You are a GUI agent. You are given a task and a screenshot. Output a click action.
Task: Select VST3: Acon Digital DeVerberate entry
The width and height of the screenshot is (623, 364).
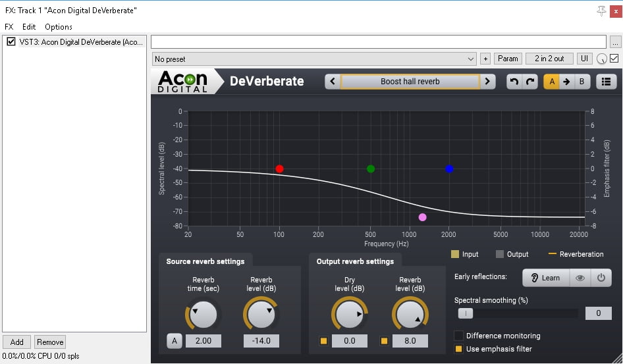(81, 41)
